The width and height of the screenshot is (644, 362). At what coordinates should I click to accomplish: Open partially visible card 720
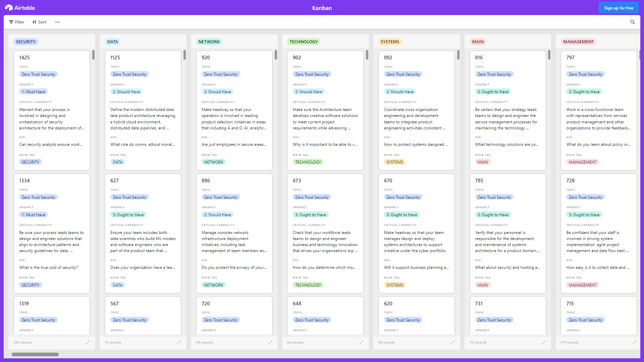pyautogui.click(x=234, y=315)
